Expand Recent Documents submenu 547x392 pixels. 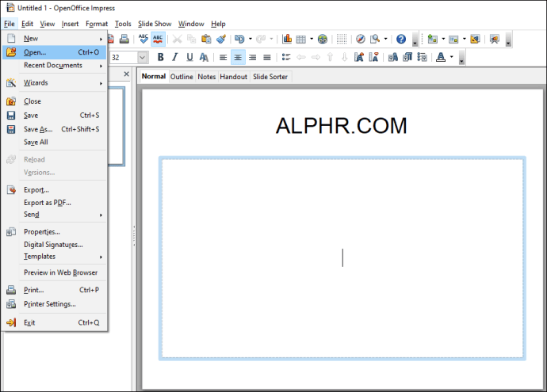coord(54,66)
